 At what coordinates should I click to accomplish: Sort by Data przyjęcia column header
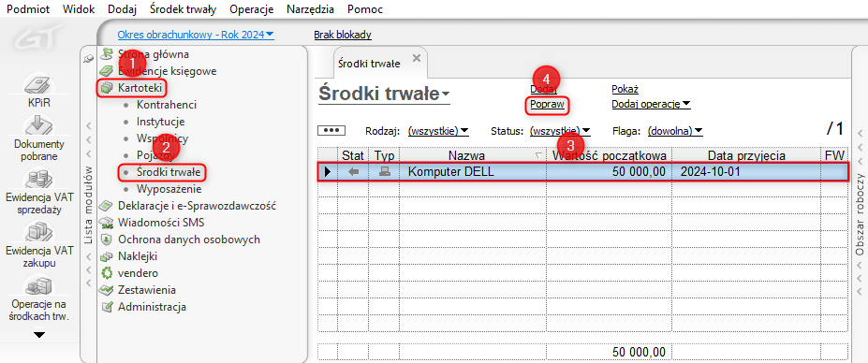coord(745,155)
